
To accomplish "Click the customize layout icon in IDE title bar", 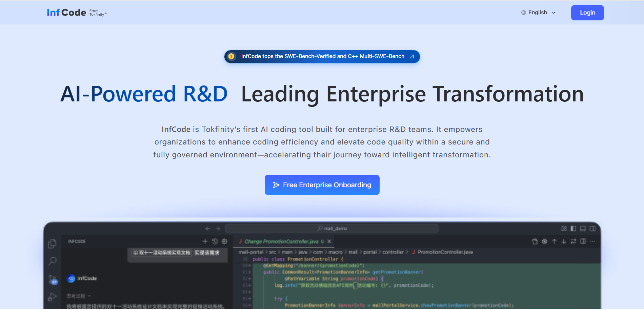I will [564, 229].
